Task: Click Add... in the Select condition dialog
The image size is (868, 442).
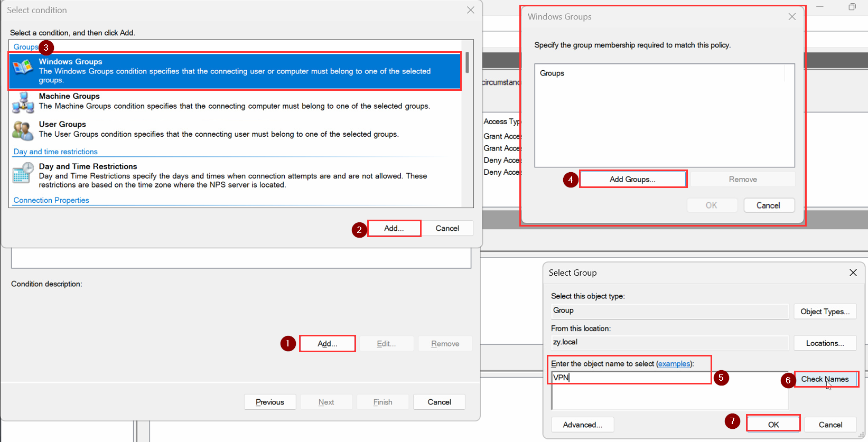Action: pyautogui.click(x=394, y=228)
